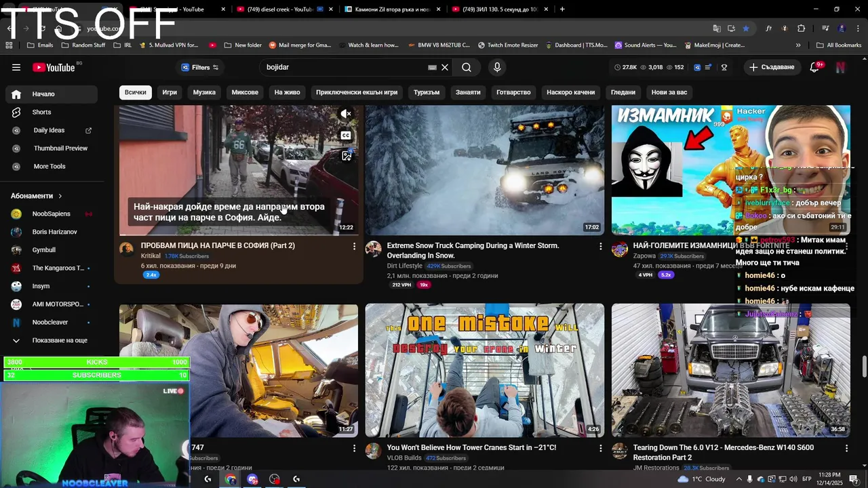Image resolution: width=868 pixels, height=488 pixels.
Task: Select the Всички filter chip
Action: (135, 92)
